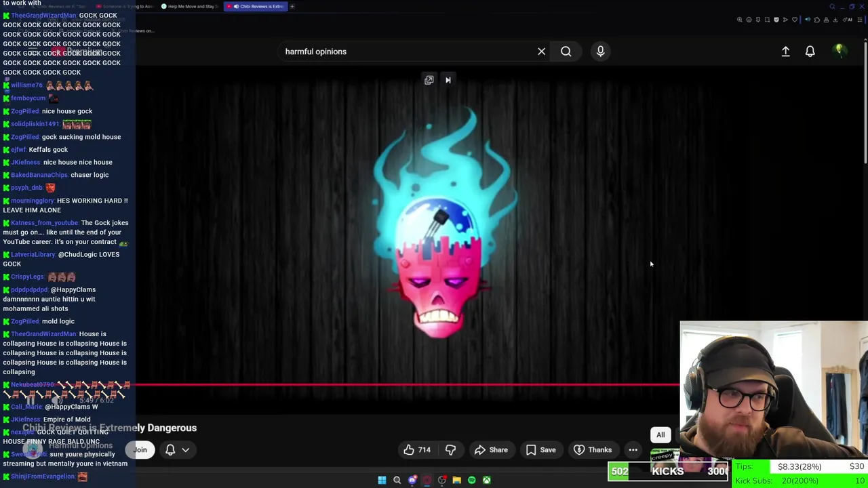The height and width of the screenshot is (488, 868).
Task: Click the page vertical scrollbar thumb
Action: (865, 102)
